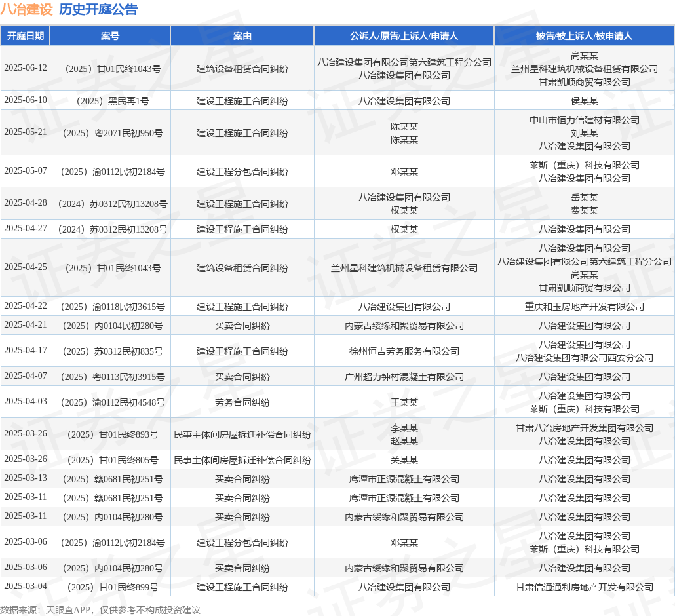The height and width of the screenshot is (616, 675).
Task: Click 中山市恒力信建材有限公司 cell text
Action: (x=584, y=120)
